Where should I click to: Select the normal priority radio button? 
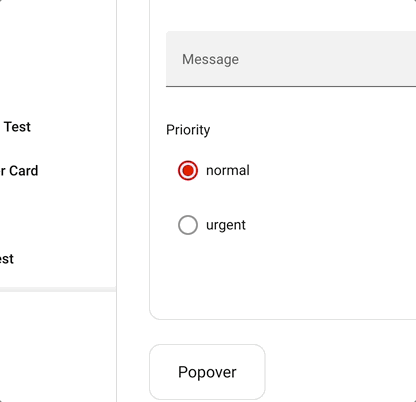tap(188, 170)
